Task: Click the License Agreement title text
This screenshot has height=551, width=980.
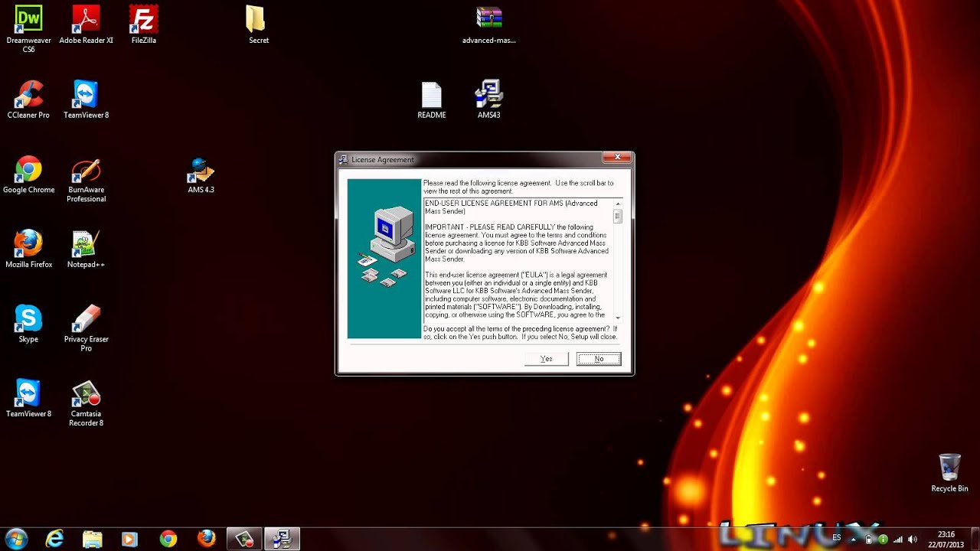Action: 382,160
